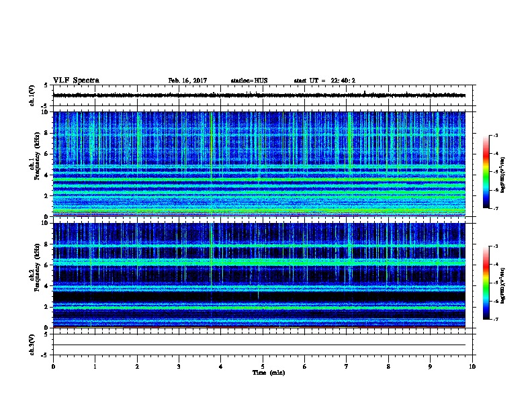Click inside the ch.2 spectrogram panel

coord(259,275)
